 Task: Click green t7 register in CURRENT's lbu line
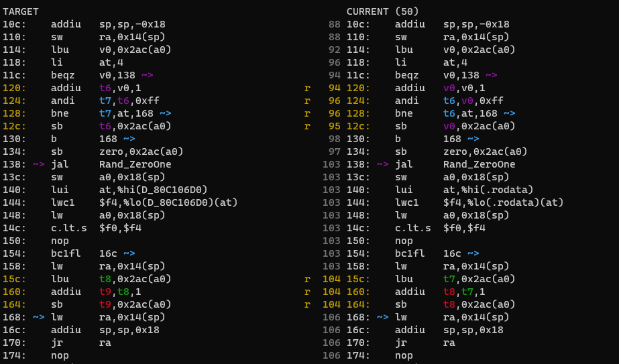pos(449,279)
